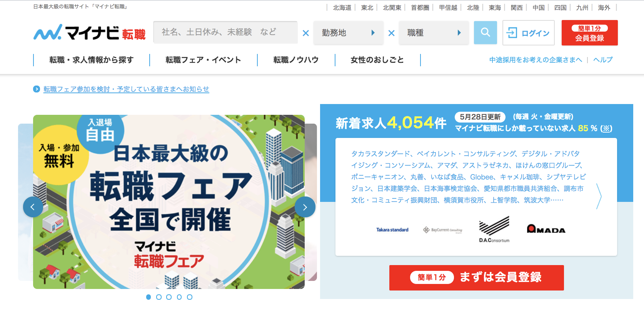Open 転職・求人情報から探す menu
This screenshot has height=309, width=644.
point(92,60)
